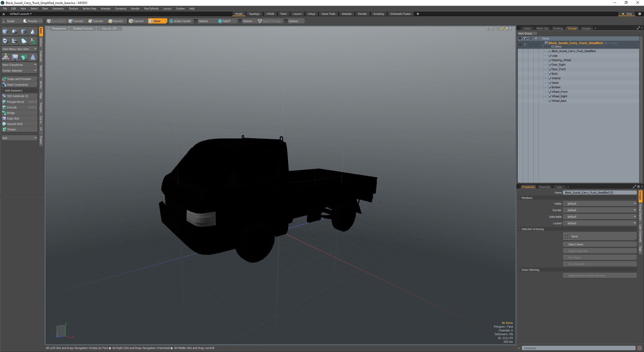Image resolution: width=644 pixels, height=352 pixels.
Task: Open the Geometry menu
Action: pyautogui.click(x=58, y=9)
